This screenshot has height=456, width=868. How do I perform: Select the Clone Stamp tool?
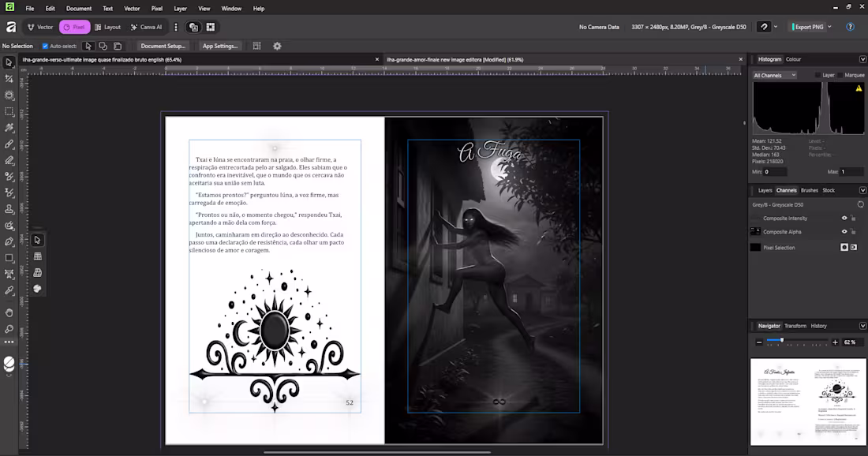(x=9, y=208)
